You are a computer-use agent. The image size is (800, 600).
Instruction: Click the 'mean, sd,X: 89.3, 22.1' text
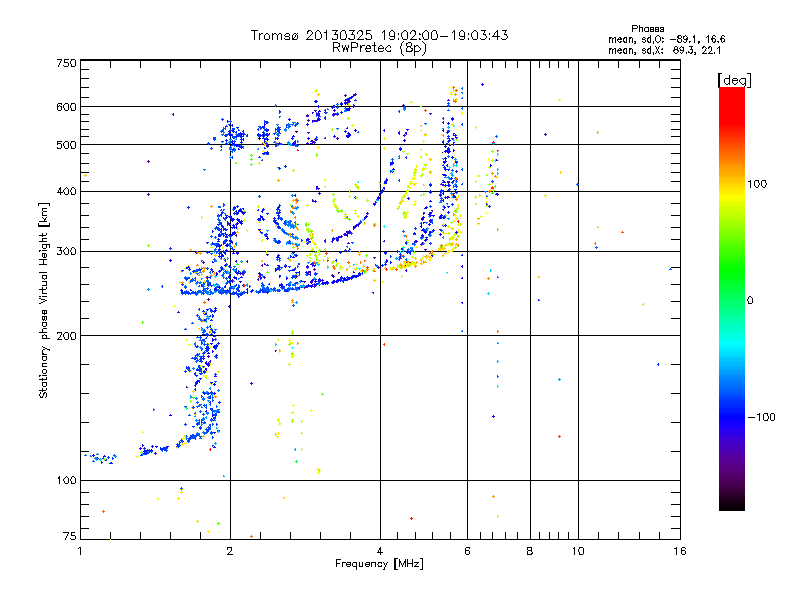[664, 50]
